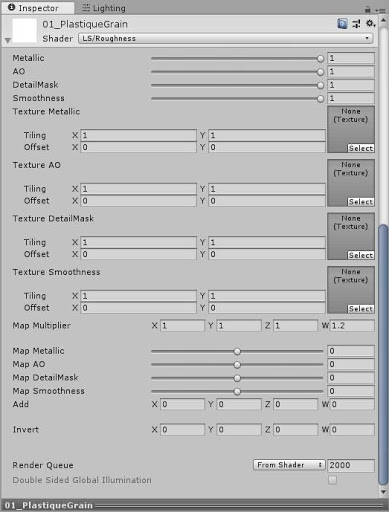Select a texture for Texture AO
The height and width of the screenshot is (512, 389).
tap(360, 202)
